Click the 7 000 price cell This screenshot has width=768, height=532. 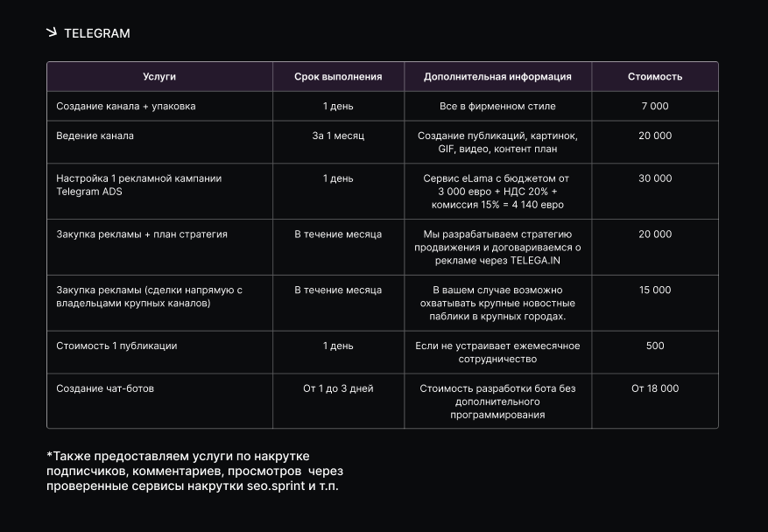tap(655, 106)
